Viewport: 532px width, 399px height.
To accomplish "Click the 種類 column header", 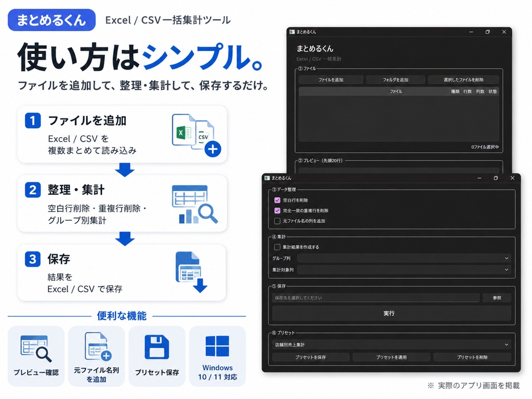I will point(455,91).
